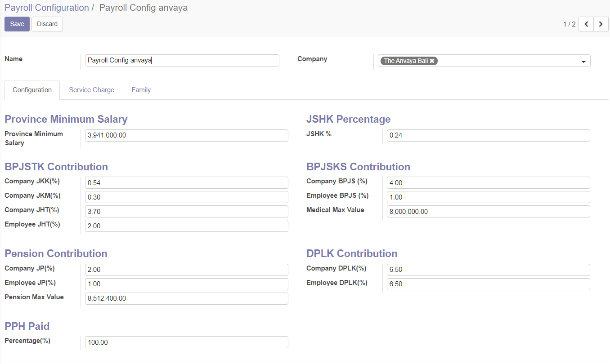Screen dimensions: 610x364
Task: Edit the JSHK % field
Action: (489, 136)
